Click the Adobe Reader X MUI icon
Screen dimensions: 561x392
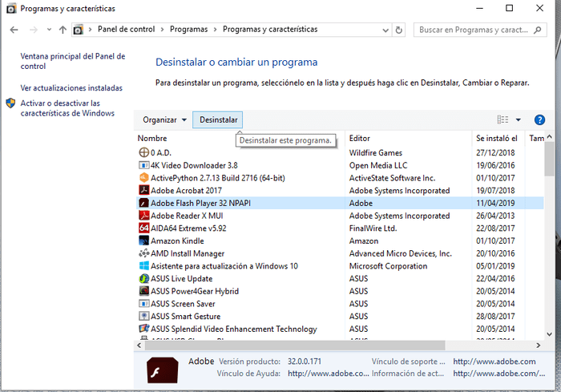[x=143, y=216]
